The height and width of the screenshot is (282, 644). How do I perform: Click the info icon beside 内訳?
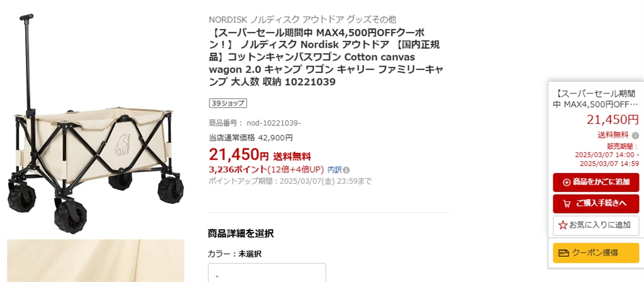tap(347, 169)
